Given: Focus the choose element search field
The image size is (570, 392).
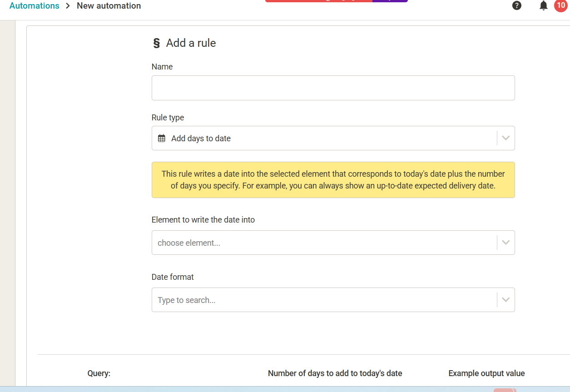Looking at the screenshot, I should [318, 243].
